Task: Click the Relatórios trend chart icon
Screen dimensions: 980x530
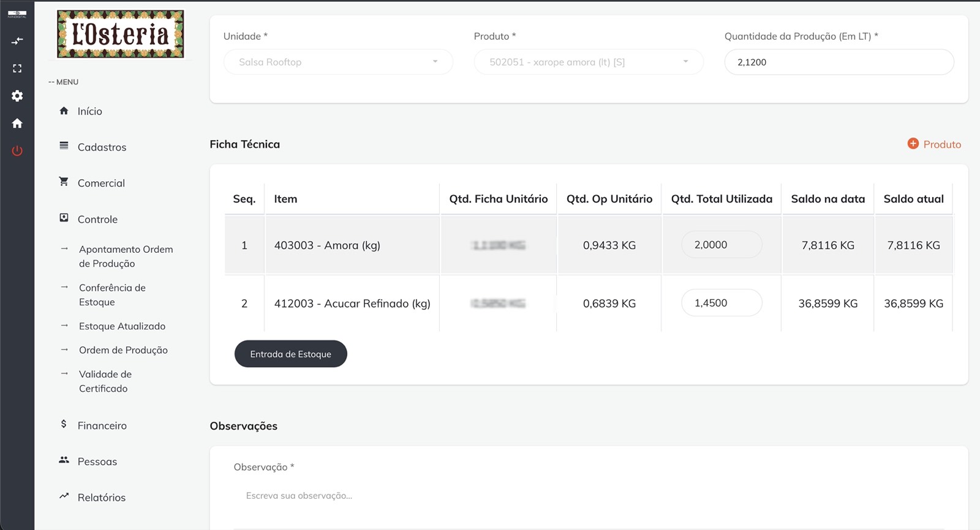Action: (64, 496)
